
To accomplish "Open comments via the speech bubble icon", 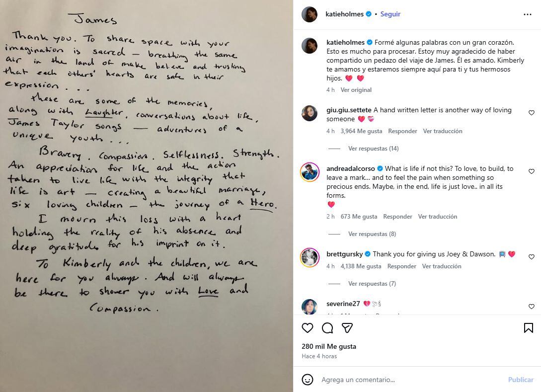I will coord(327,328).
